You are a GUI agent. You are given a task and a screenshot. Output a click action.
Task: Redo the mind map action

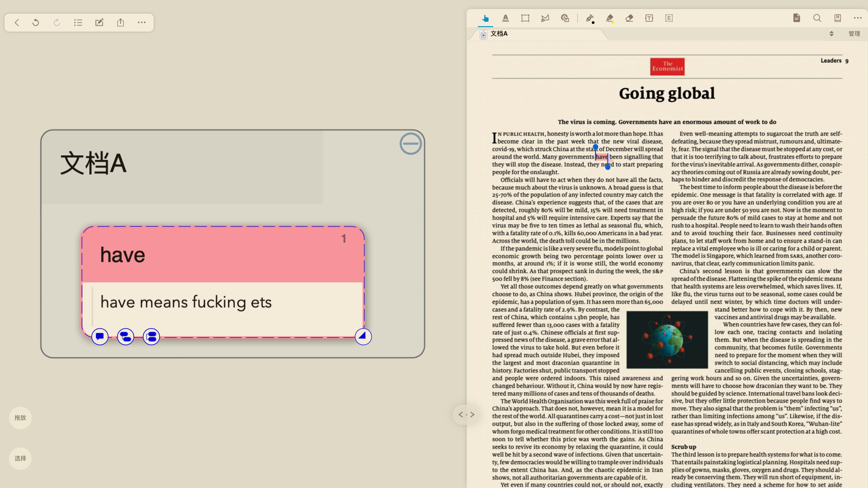coord(57,23)
